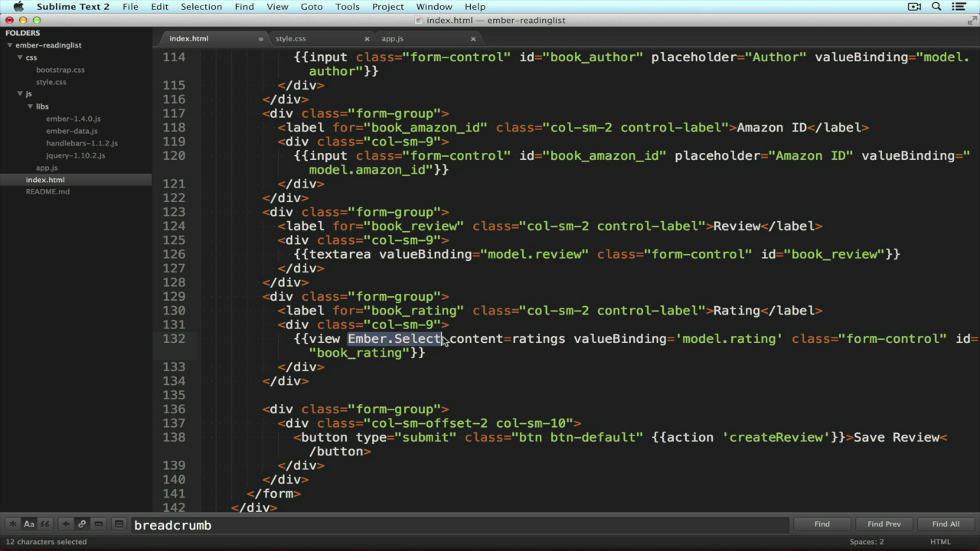Collapse the ember-readinglist folder

tap(9, 45)
